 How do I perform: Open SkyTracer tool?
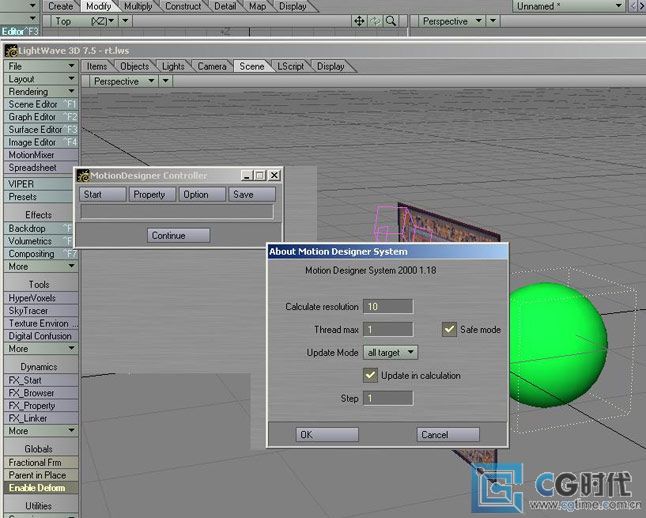(x=41, y=311)
